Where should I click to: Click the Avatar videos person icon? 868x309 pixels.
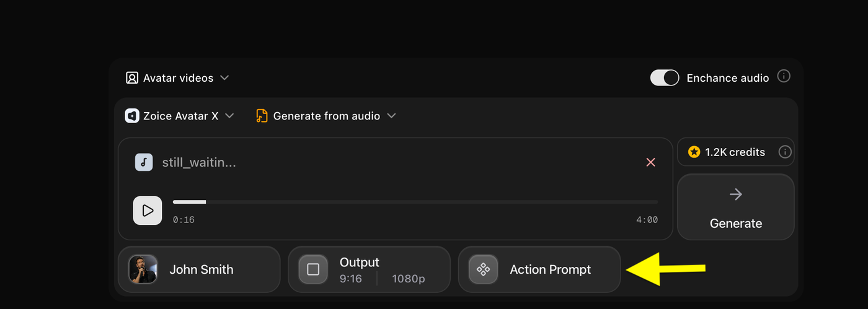pos(131,78)
